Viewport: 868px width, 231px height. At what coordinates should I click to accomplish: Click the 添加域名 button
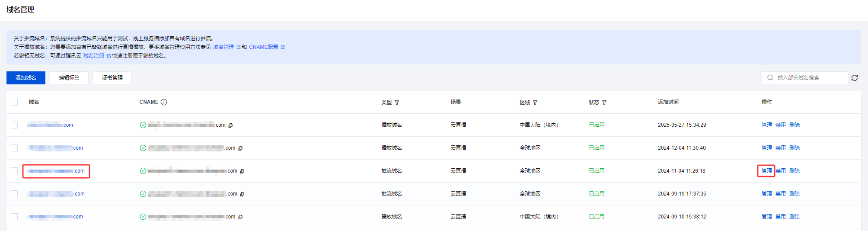(26, 78)
